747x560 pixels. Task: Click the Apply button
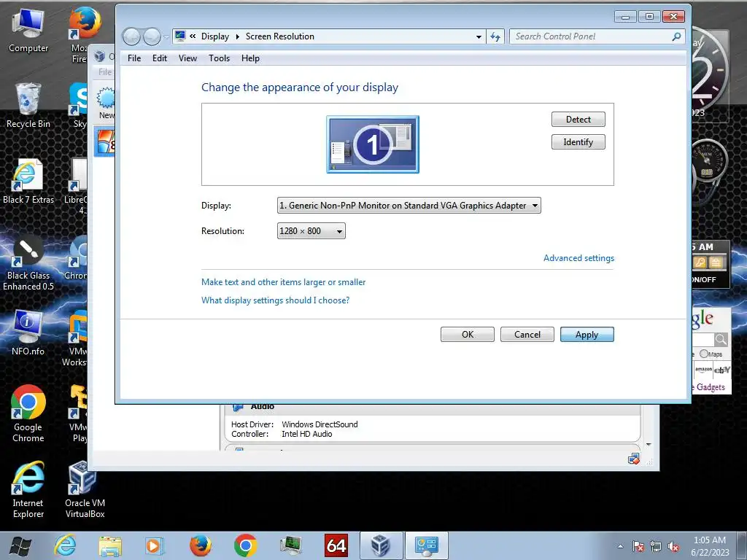[587, 334]
